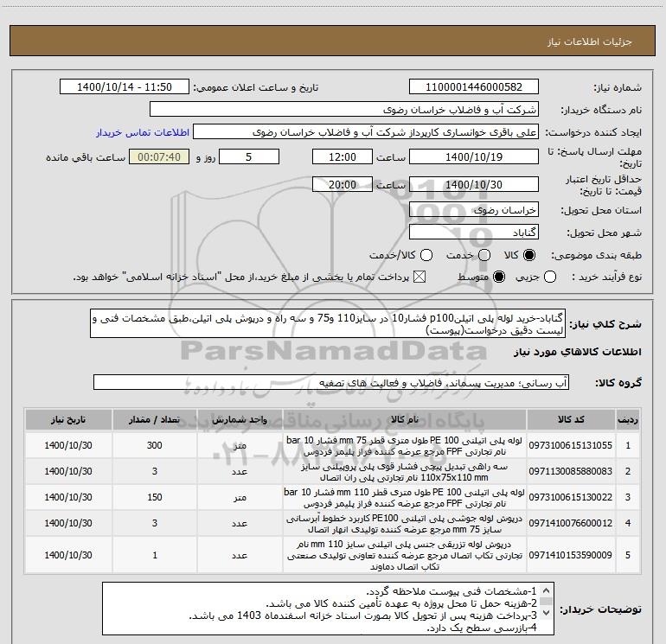Click the requester field علی باقری خوانساری
Viewport: 666px width, 644px height.
coord(366,132)
